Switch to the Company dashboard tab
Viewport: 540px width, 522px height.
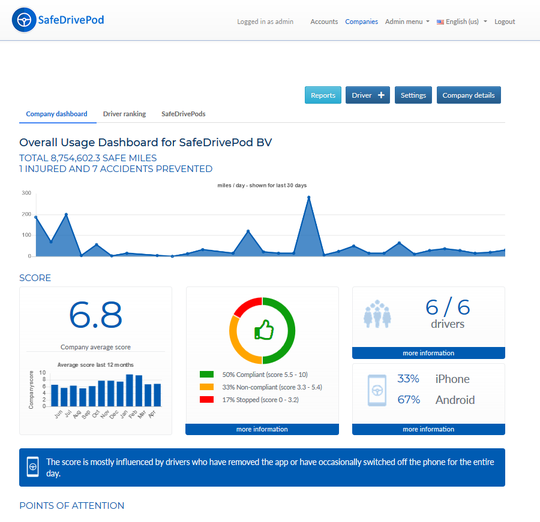tap(56, 114)
